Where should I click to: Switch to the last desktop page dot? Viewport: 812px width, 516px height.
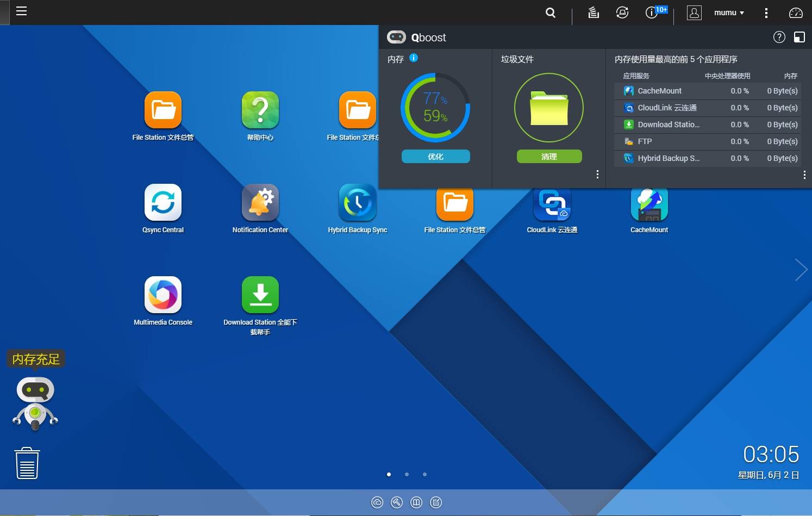424,474
